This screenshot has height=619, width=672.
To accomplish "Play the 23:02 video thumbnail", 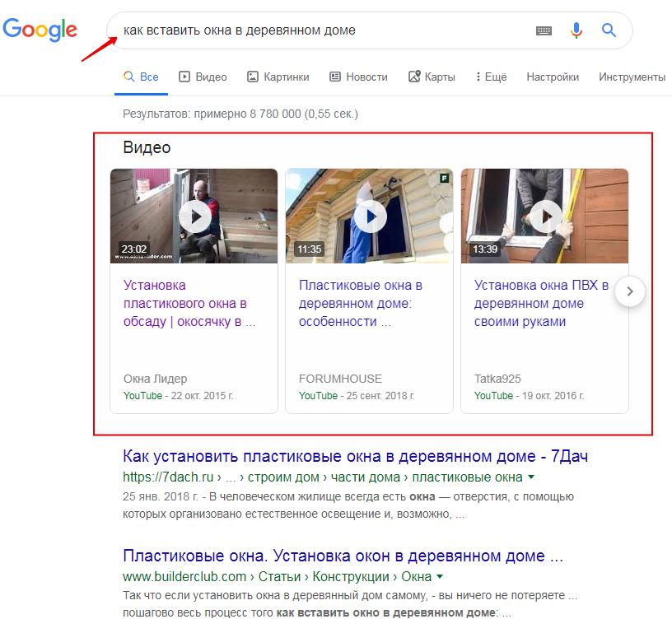I will (194, 216).
